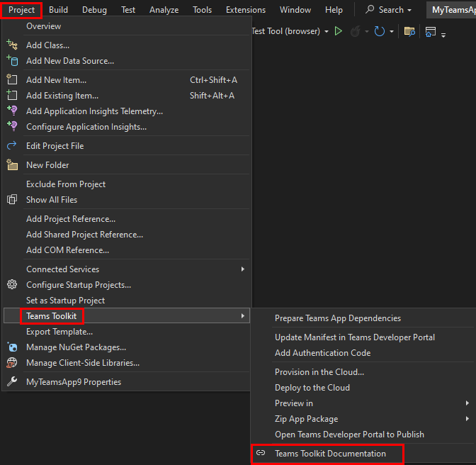Viewport: 476px width, 465px height.
Task: Click the Add New Data Source icon
Action: pyautogui.click(x=12, y=61)
